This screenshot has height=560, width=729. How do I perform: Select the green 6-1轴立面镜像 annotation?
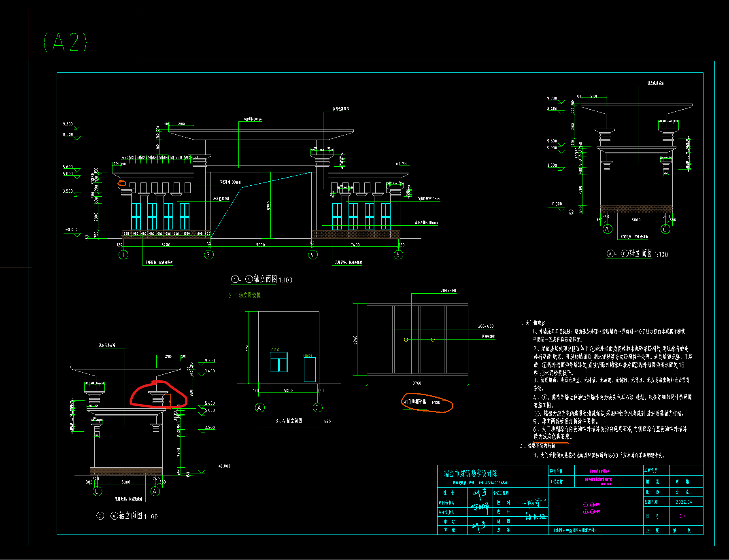[244, 295]
